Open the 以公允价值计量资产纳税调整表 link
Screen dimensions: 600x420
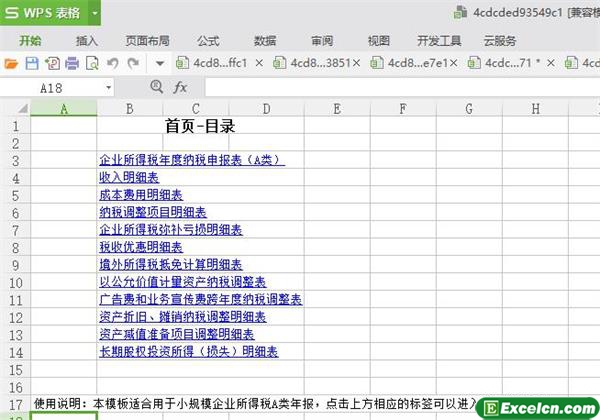(183, 282)
